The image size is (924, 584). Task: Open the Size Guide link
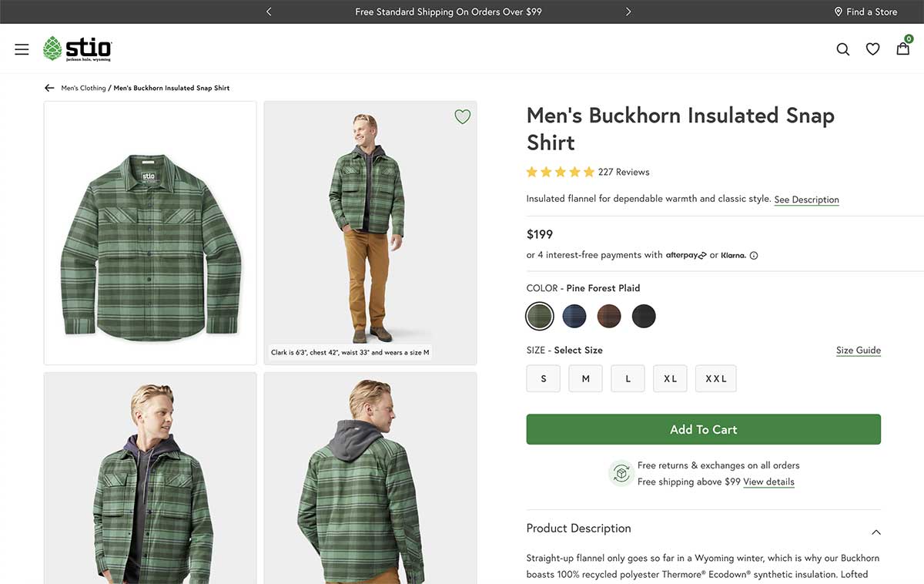pyautogui.click(x=858, y=350)
